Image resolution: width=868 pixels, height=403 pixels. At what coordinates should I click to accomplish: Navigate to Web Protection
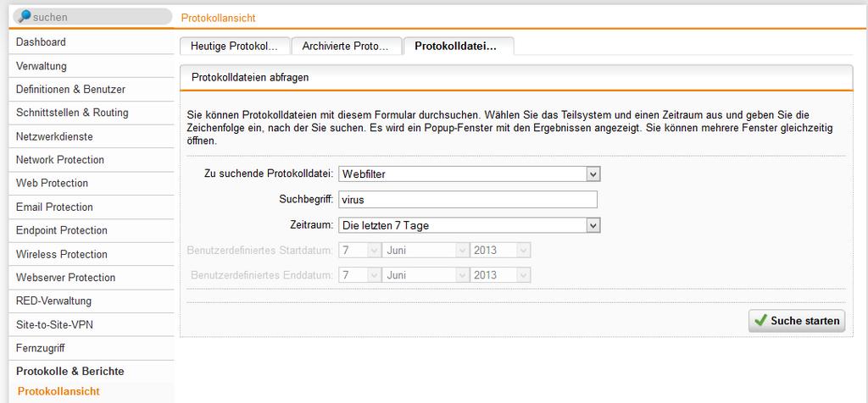pyautogui.click(x=52, y=183)
